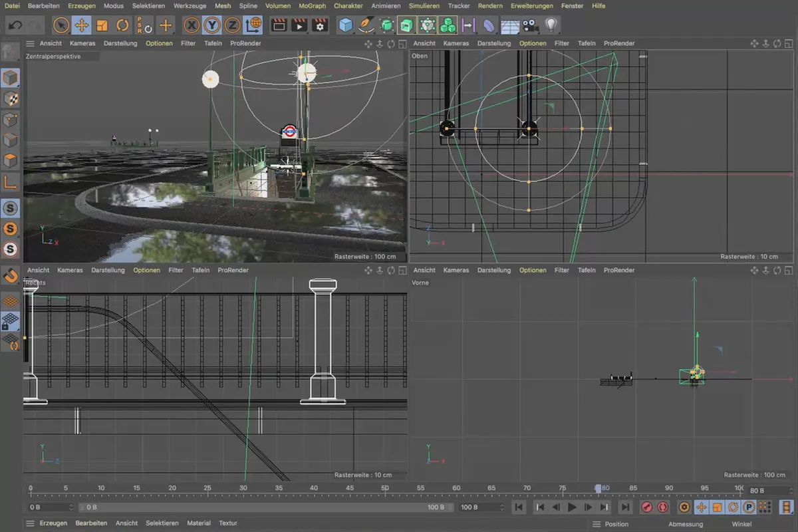The height and width of the screenshot is (532, 798).
Task: Open the MoGraph cloner green cubes icon
Action: [448, 25]
